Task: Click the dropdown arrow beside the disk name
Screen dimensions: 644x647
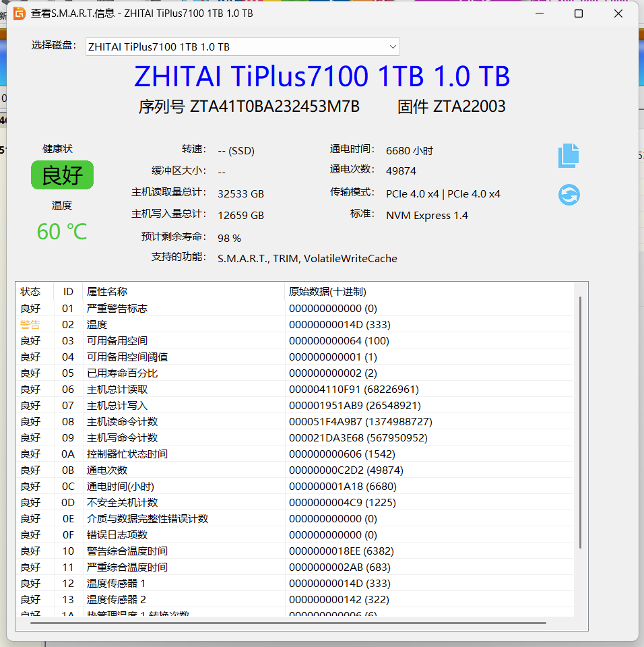Action: [x=392, y=47]
